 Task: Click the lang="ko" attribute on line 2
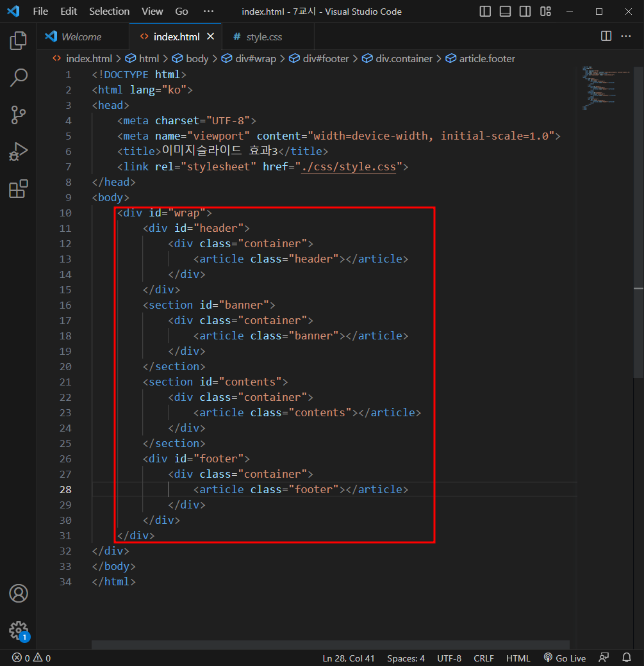click(x=158, y=90)
